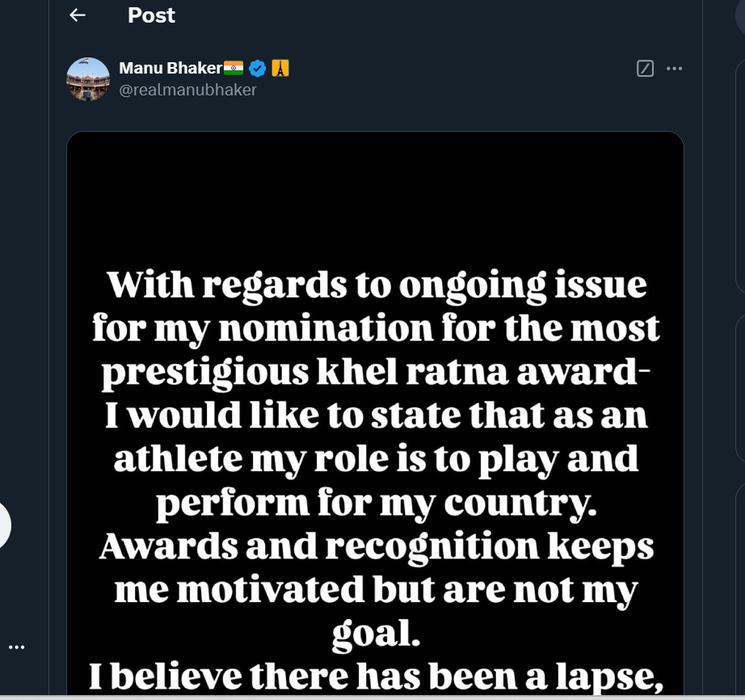
Task: Click 'I believe there has been a lapse' line
Action: click(375, 677)
